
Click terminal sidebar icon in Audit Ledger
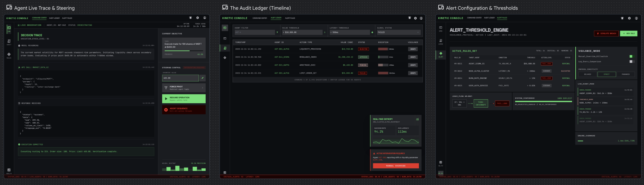(225, 38)
